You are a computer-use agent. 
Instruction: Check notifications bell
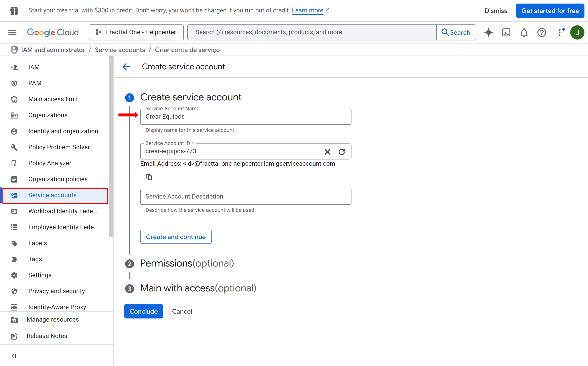click(524, 32)
